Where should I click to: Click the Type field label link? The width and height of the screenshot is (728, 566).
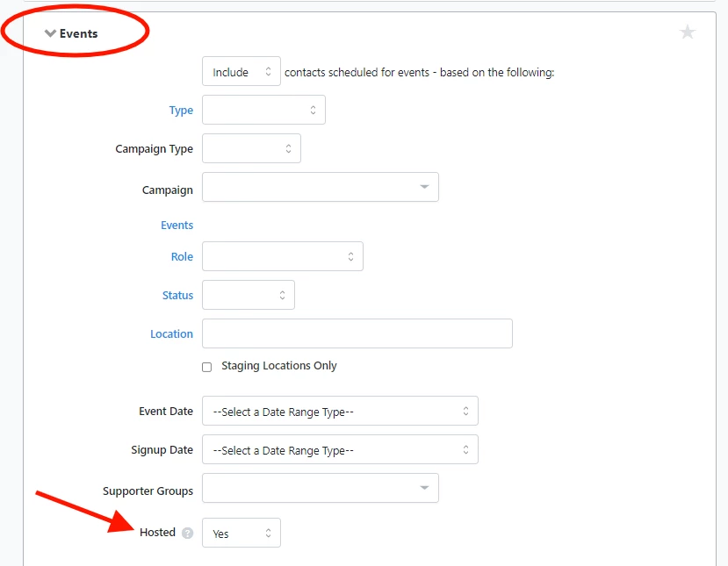coord(181,110)
